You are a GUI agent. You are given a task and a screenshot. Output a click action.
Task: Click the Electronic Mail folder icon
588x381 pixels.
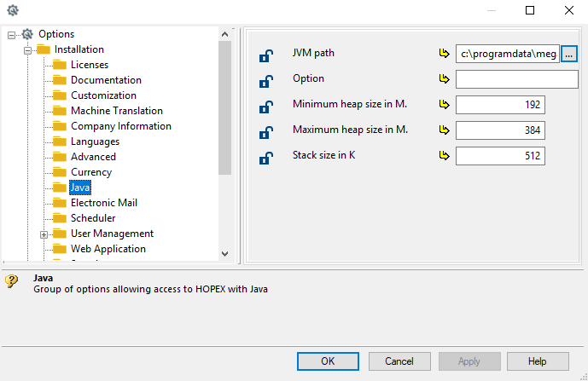[60, 203]
